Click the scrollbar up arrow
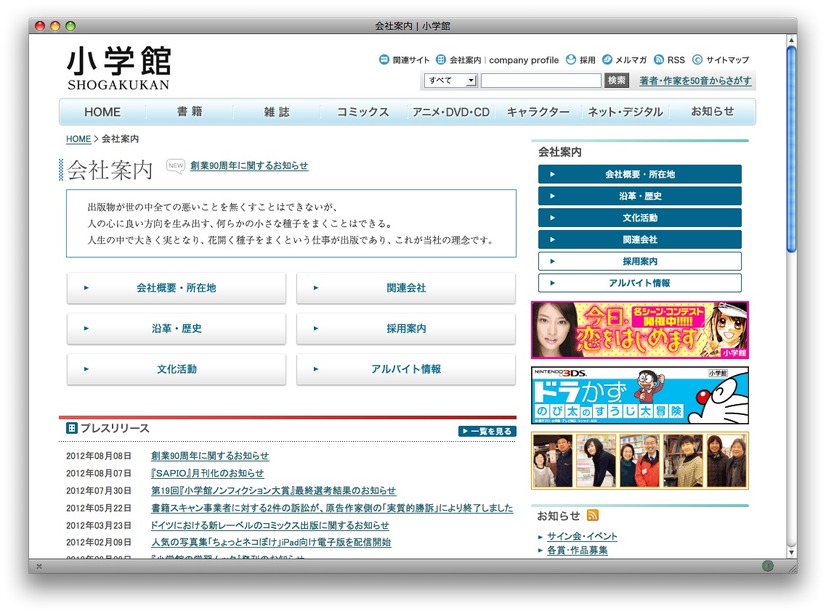 (x=791, y=40)
